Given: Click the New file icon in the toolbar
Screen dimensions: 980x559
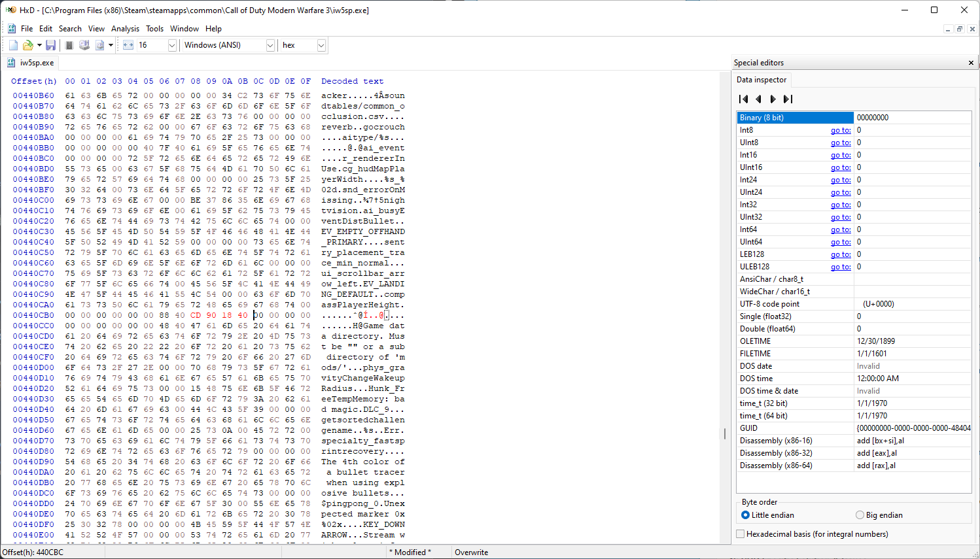Looking at the screenshot, I should click(13, 45).
